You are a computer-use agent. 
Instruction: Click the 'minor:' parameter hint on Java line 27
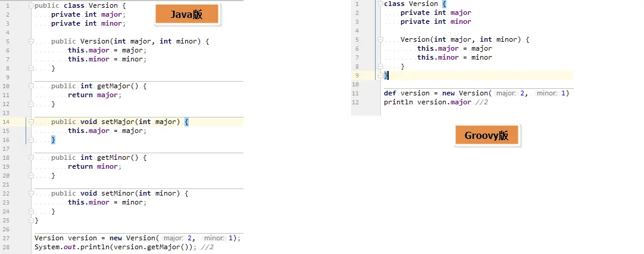(x=214, y=238)
